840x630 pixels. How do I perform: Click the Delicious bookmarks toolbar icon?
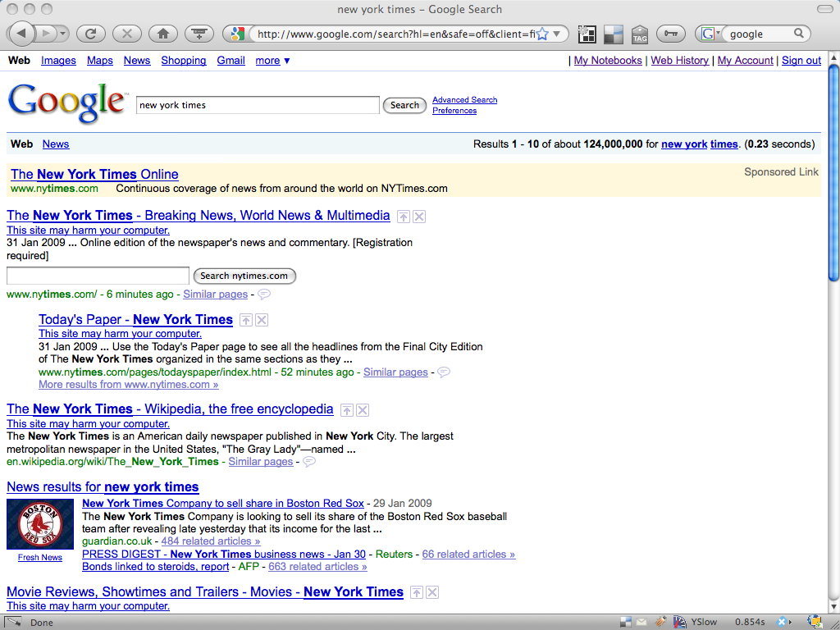pyautogui.click(x=614, y=34)
